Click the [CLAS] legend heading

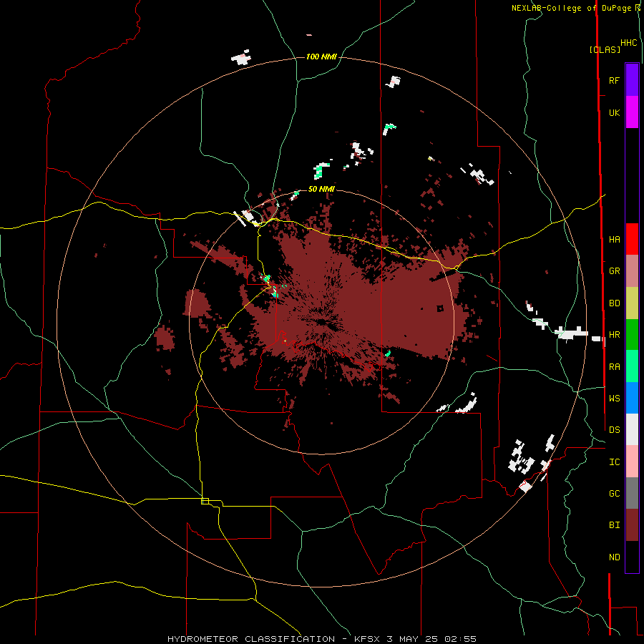tap(605, 49)
